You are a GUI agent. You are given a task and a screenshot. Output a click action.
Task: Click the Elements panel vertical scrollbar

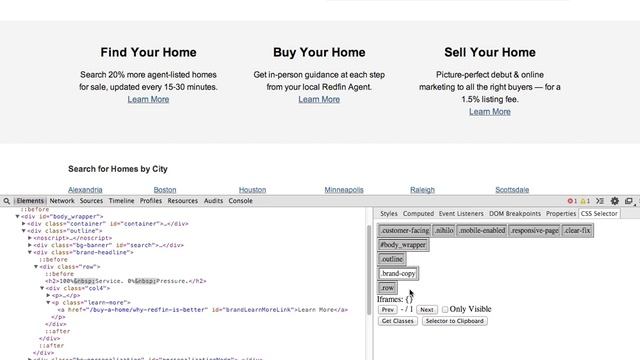tap(369, 269)
